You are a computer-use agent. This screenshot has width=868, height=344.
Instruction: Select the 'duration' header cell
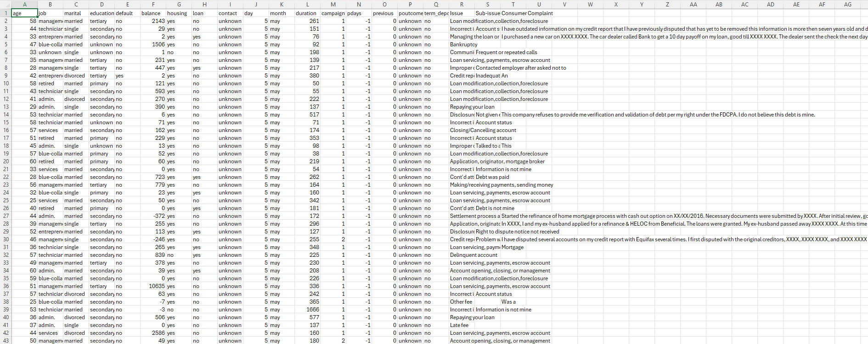[307, 13]
